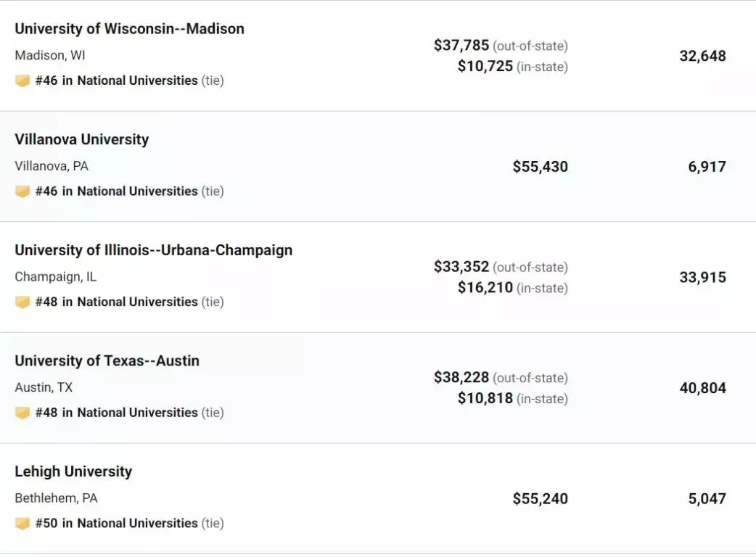Image resolution: width=756 pixels, height=557 pixels.
Task: Click the ranking badge for Illinois Urbana-Champaign
Action: pos(22,302)
